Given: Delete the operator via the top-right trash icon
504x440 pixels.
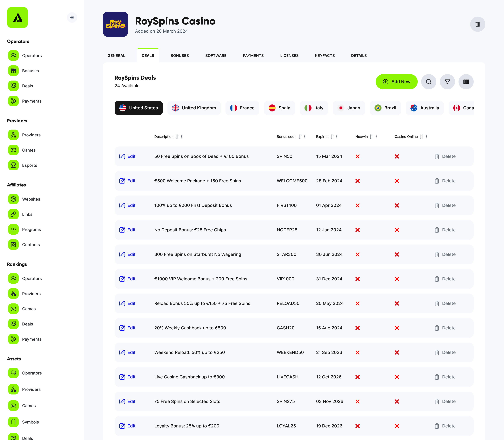Looking at the screenshot, I should pyautogui.click(x=477, y=24).
